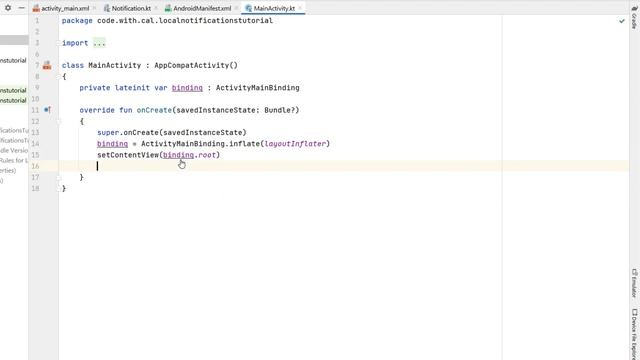Select the MainActivity.kt tab

274,8
